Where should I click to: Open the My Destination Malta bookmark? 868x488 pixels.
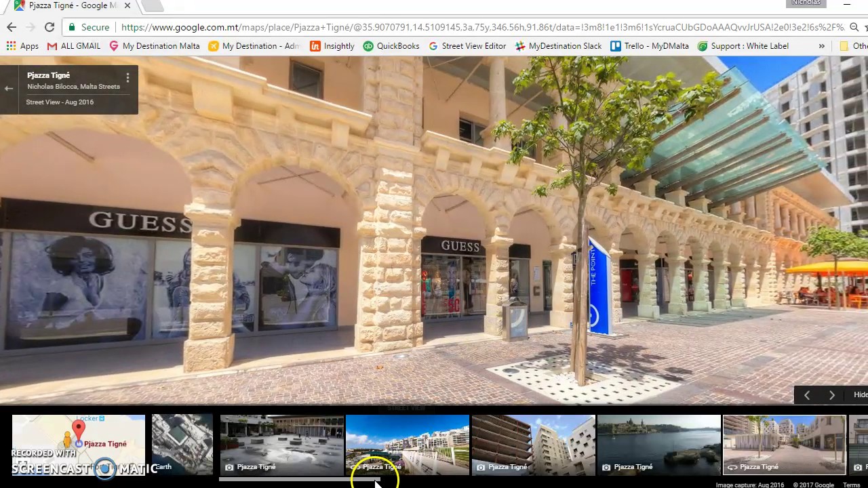(x=154, y=46)
